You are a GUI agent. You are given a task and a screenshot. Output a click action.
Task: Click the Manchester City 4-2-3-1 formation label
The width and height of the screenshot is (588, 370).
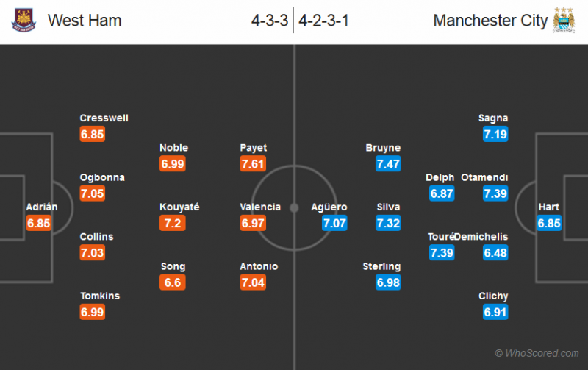(323, 21)
